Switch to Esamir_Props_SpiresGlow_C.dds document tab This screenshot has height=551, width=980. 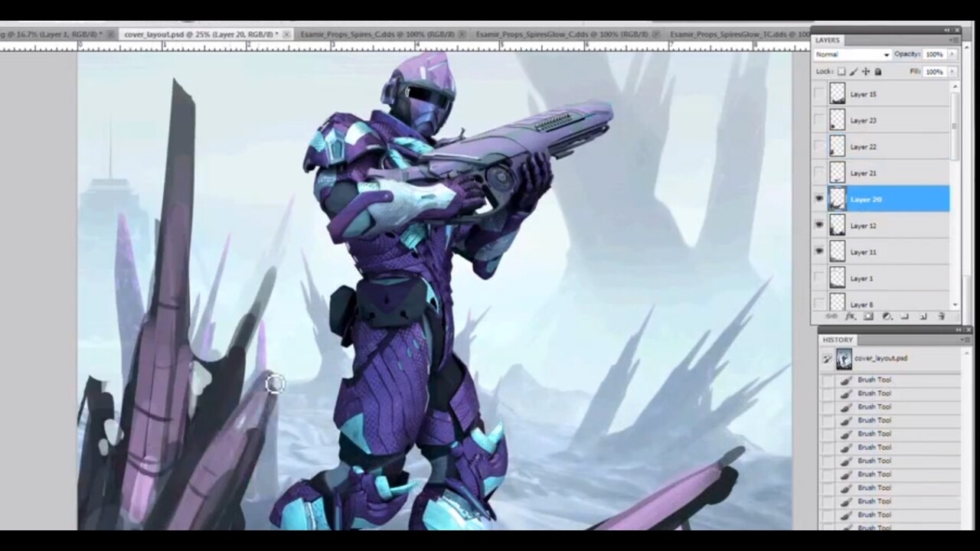point(558,34)
